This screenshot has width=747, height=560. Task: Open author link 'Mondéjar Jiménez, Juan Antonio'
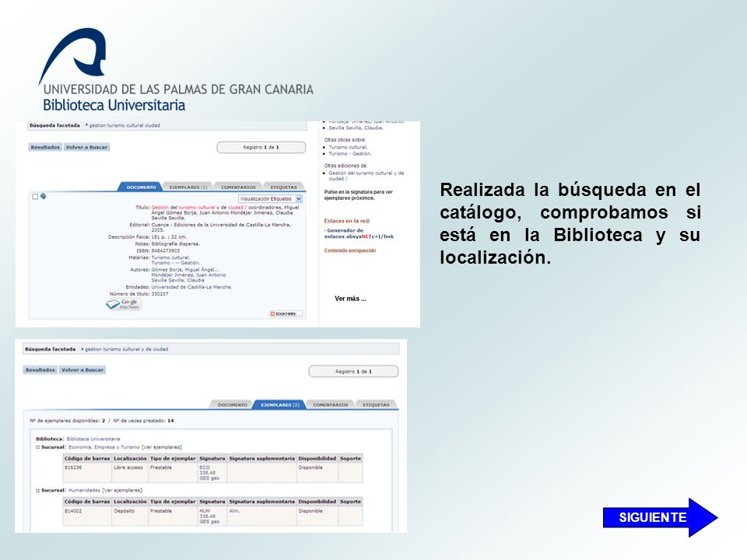(188, 275)
